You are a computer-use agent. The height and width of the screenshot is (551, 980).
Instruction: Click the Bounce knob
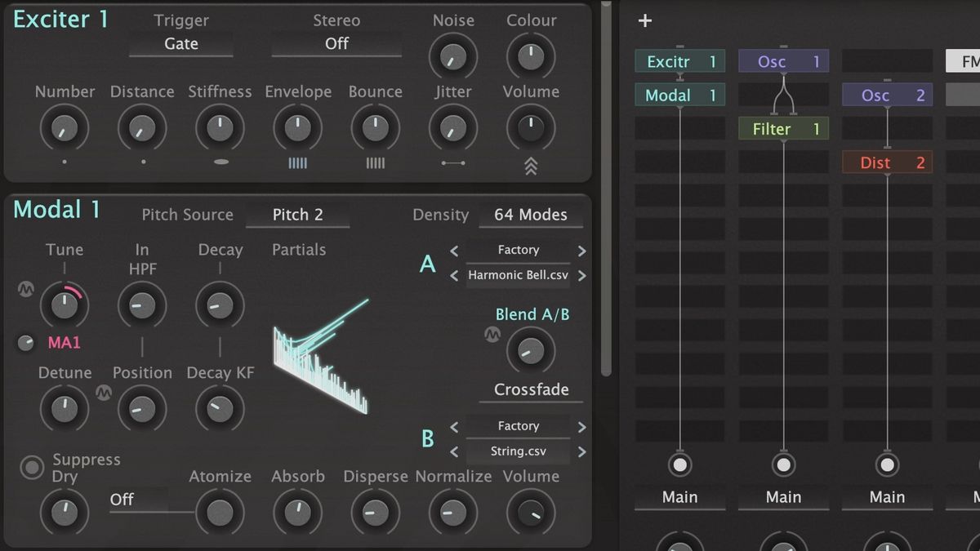375,127
